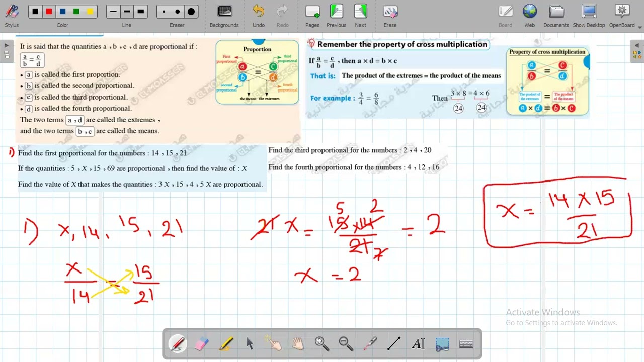
Task: Click 'Find the value of X that makes' line
Action: coord(140,185)
